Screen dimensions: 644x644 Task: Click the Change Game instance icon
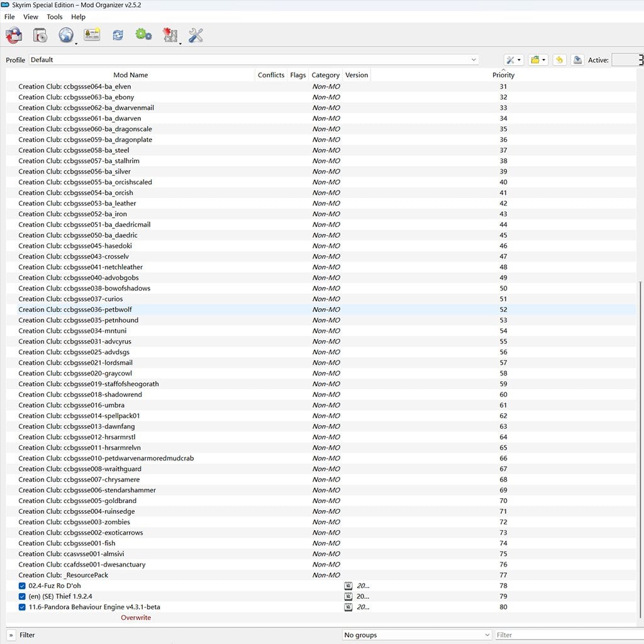point(14,35)
